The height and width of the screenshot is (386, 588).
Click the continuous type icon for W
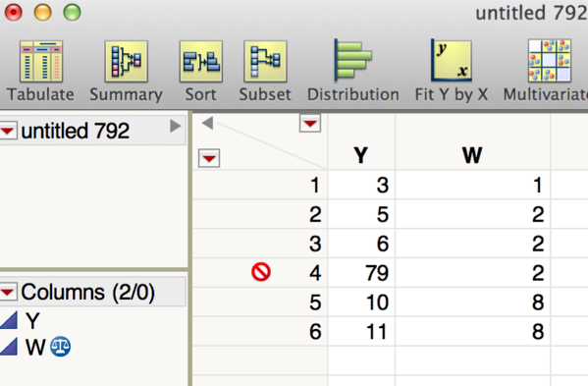pyautogui.click(x=9, y=347)
